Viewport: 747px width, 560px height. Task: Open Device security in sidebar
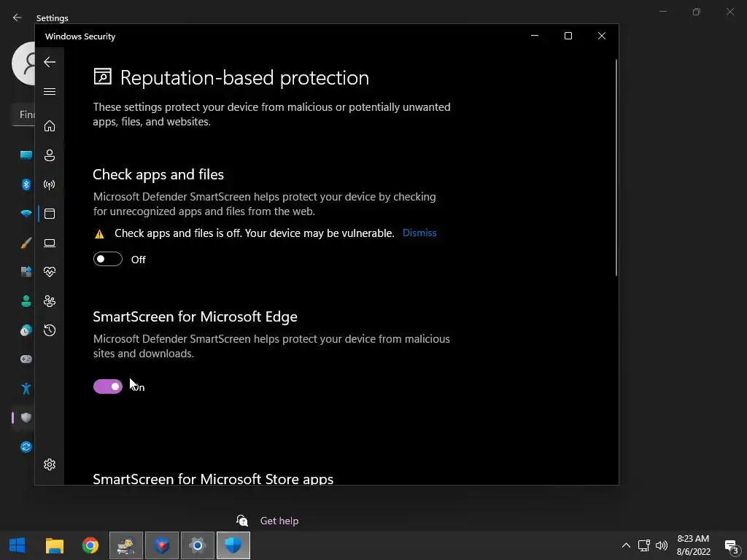(50, 243)
